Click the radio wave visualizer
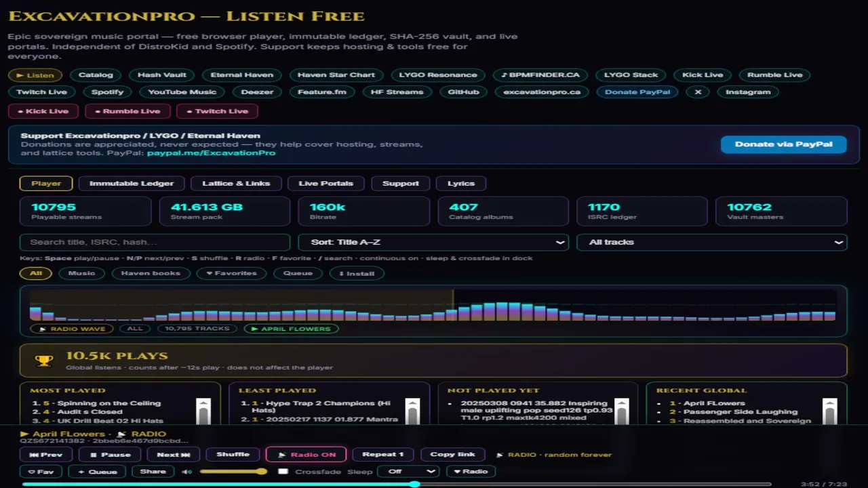The width and height of the screenshot is (868, 488). coord(433,304)
